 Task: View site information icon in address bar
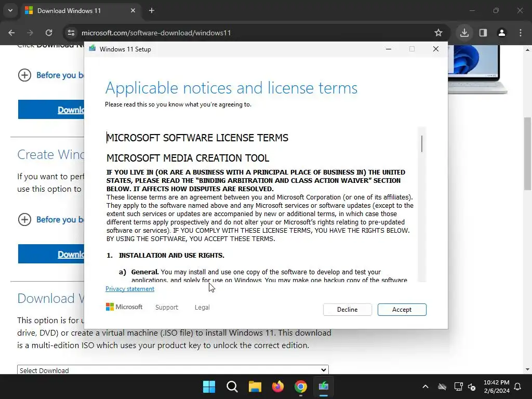coord(71,33)
